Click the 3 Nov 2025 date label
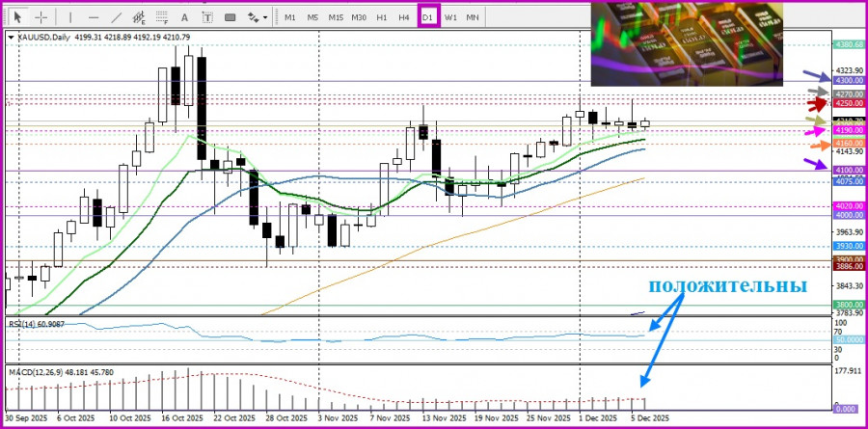The image size is (868, 429). [339, 418]
